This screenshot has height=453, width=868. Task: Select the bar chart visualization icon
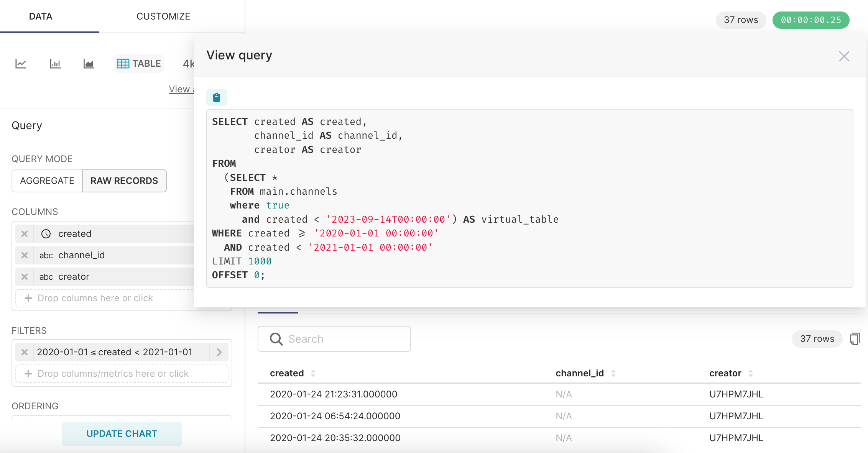coord(54,64)
